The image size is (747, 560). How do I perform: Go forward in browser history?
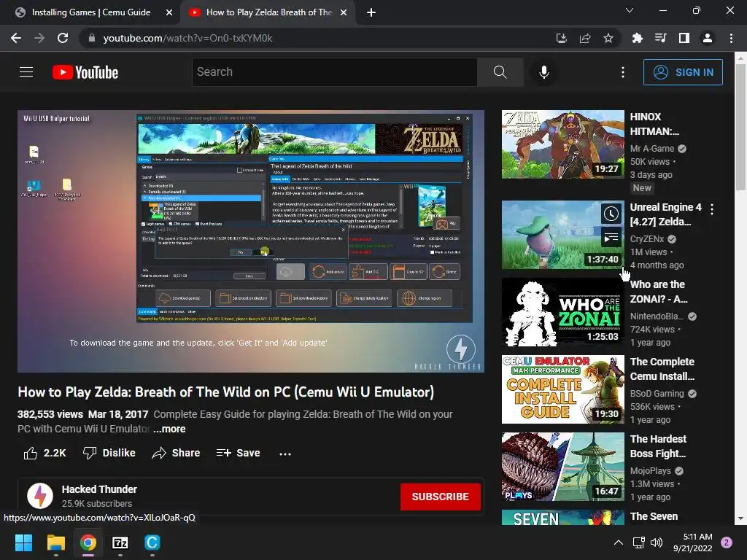click(x=39, y=38)
